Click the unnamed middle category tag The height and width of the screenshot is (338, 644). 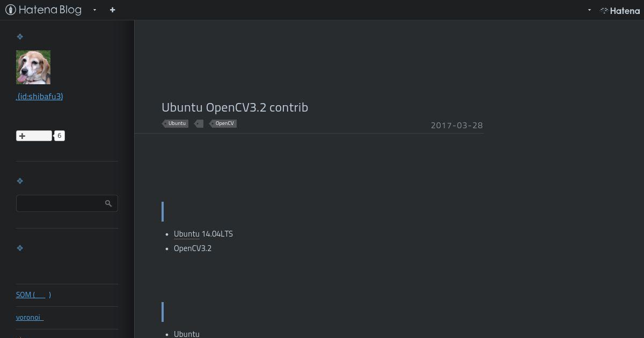[199, 123]
